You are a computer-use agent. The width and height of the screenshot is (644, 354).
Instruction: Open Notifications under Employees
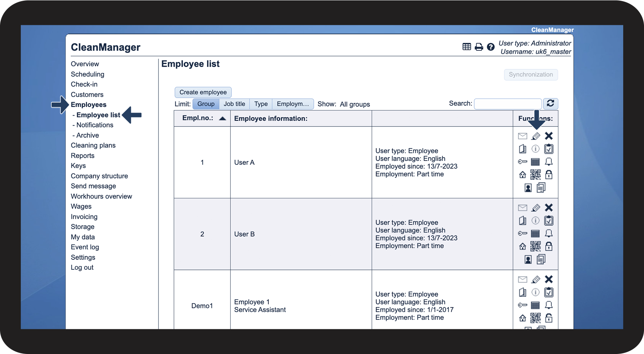click(x=95, y=125)
